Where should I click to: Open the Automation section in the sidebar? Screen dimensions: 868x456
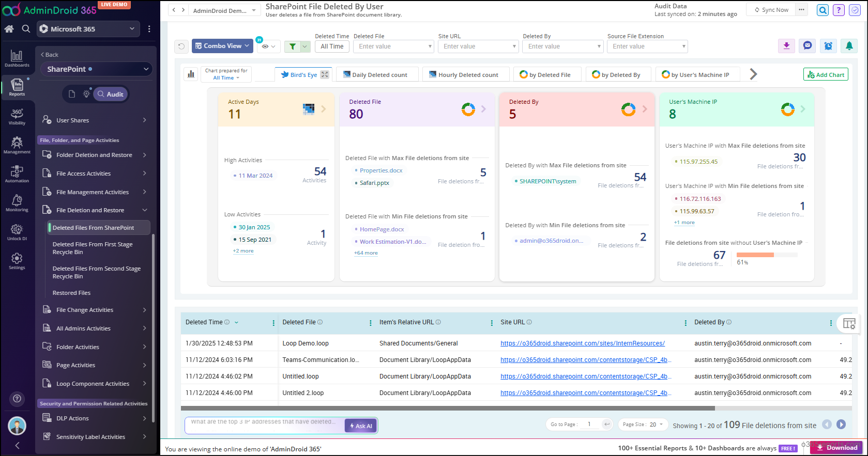pyautogui.click(x=17, y=174)
